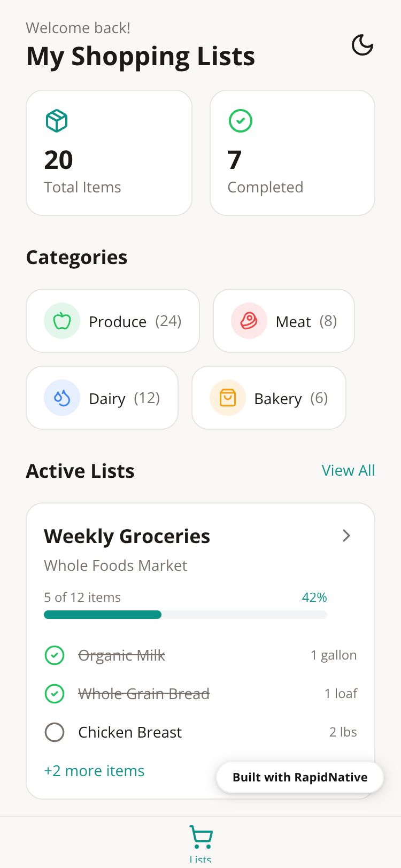
Task: Show the +2 more items
Action: pyautogui.click(x=94, y=771)
